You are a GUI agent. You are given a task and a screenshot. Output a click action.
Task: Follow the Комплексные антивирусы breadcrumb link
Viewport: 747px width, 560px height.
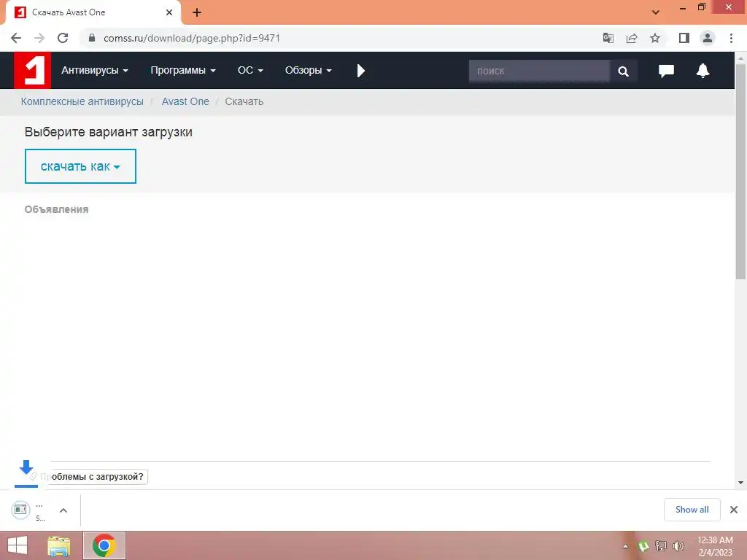tap(82, 101)
